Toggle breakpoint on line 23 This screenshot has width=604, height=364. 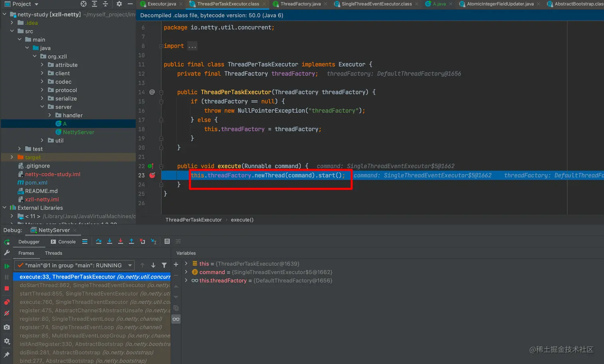pyautogui.click(x=152, y=175)
